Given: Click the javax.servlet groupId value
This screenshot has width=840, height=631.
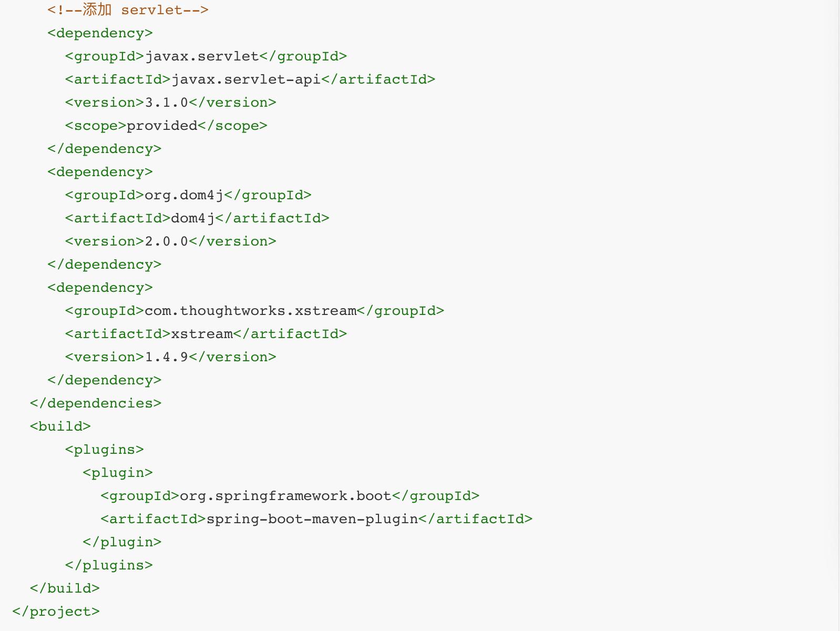Looking at the screenshot, I should [x=202, y=56].
